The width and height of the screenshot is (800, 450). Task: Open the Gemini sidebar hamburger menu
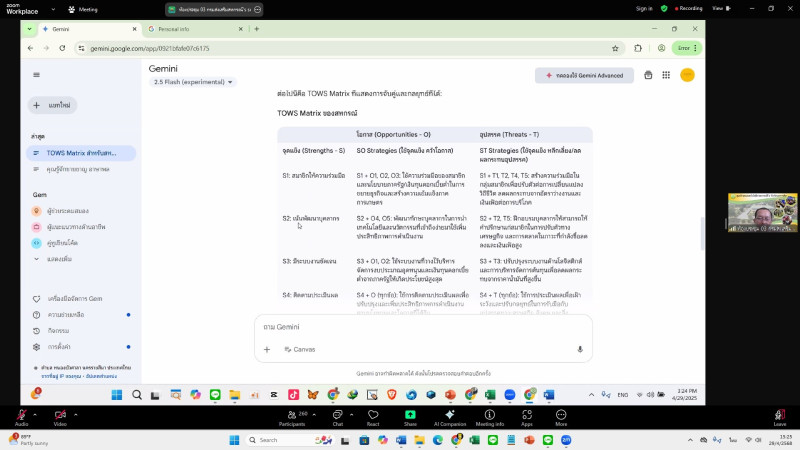[x=36, y=75]
